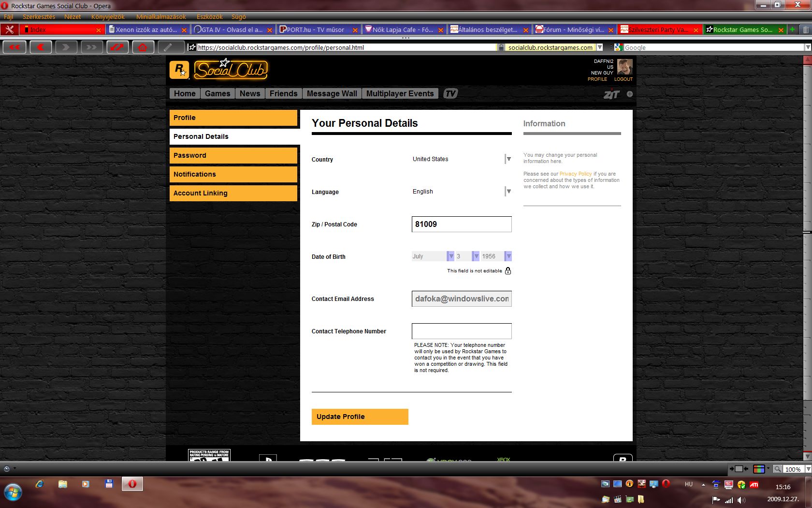Click the Zip / Postal Code field

point(462,224)
